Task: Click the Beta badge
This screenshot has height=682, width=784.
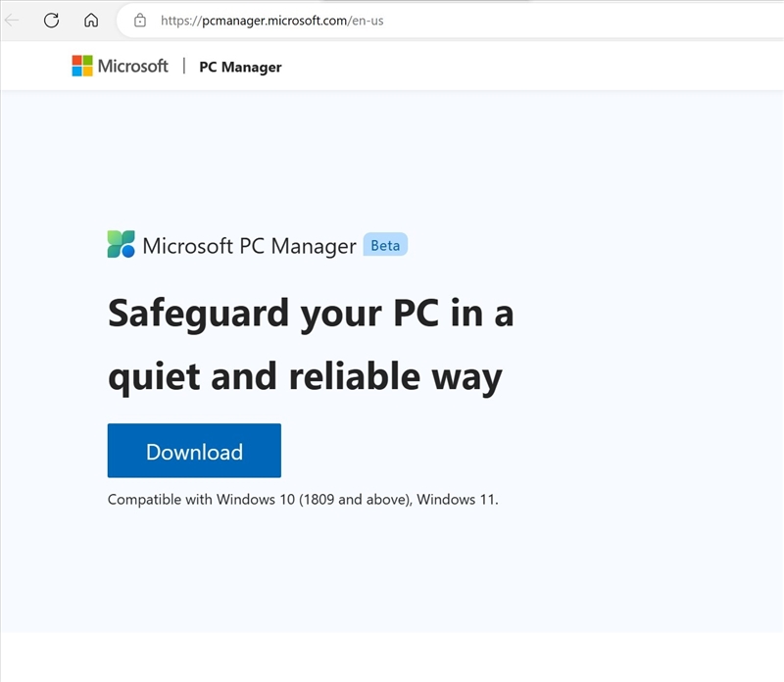Action: click(385, 245)
